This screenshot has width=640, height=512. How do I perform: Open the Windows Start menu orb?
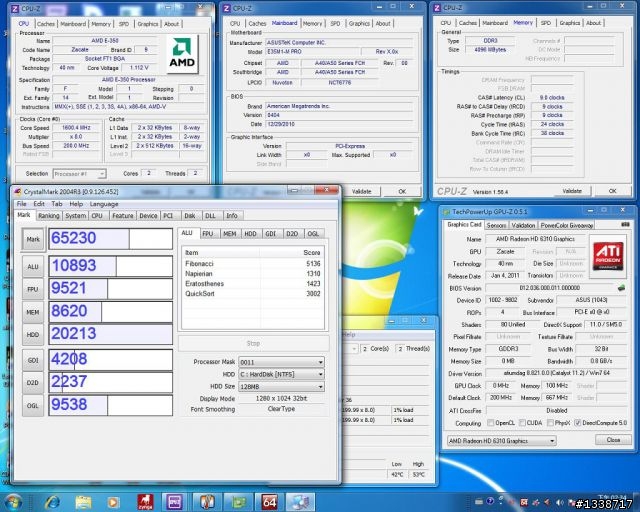click(13, 502)
